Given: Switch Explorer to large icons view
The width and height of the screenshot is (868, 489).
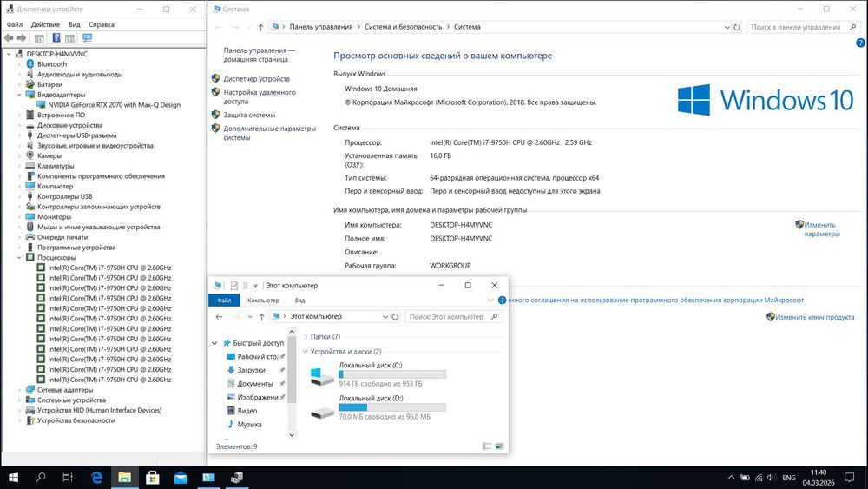Looking at the screenshot, I should (499, 446).
